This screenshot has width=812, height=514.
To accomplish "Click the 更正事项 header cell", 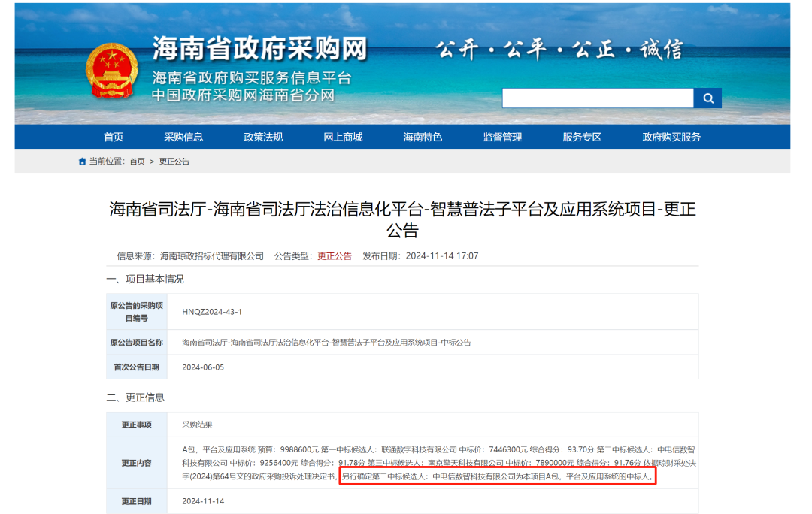I will (x=137, y=425).
